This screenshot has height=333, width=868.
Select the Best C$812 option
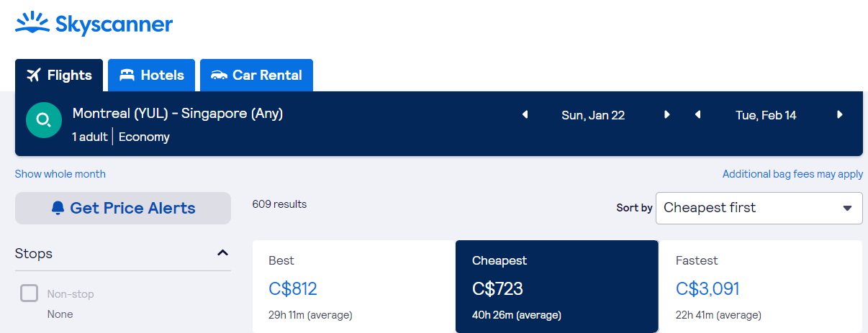pos(354,286)
